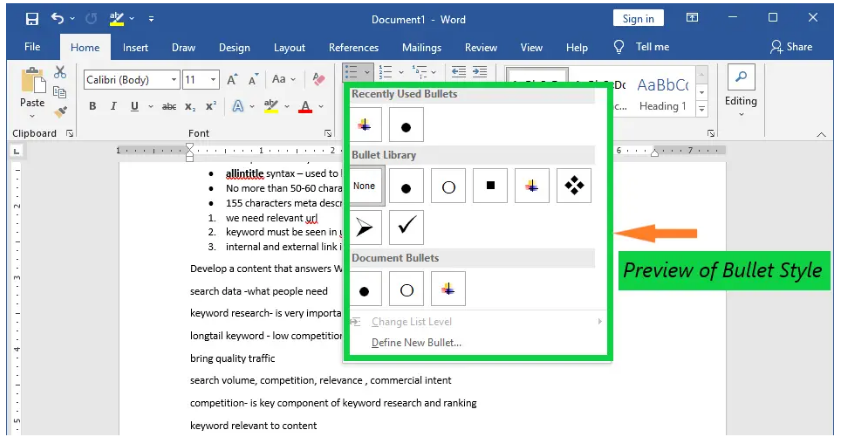This screenshot has height=441, width=842.
Task: Open the Design tab
Action: pos(234,47)
